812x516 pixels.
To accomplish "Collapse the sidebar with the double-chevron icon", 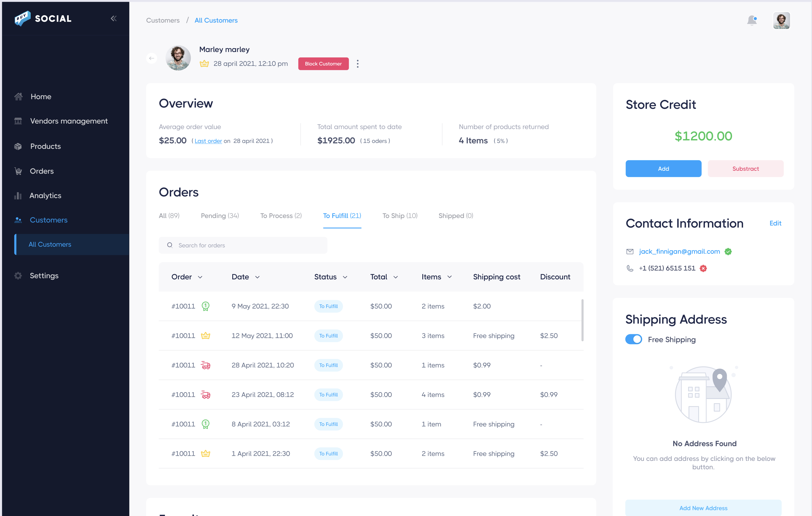I will coord(114,19).
